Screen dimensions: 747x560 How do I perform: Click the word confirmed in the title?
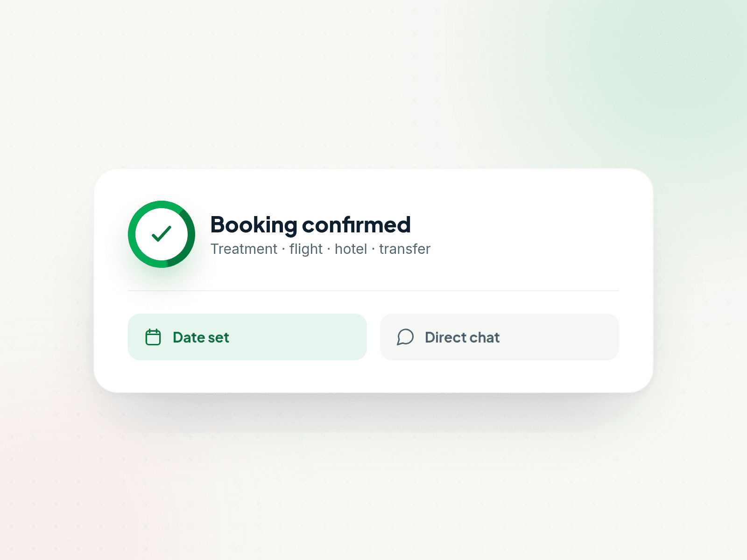pos(357,224)
